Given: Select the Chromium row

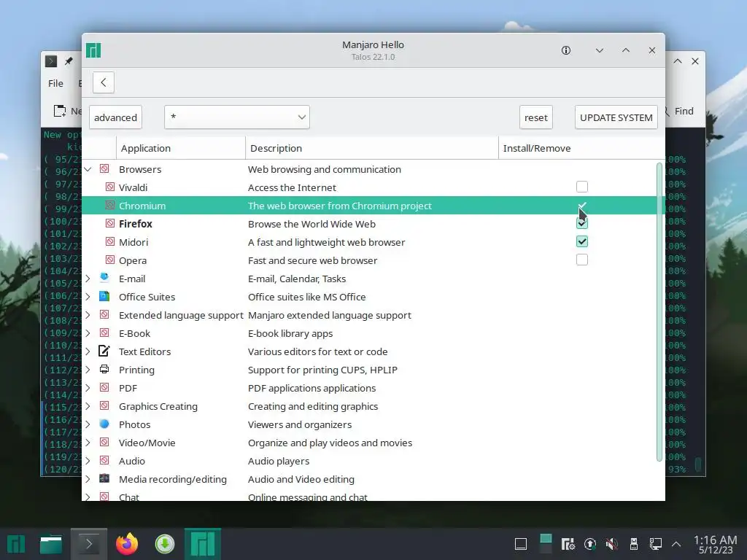Looking at the screenshot, I should click(373, 205).
